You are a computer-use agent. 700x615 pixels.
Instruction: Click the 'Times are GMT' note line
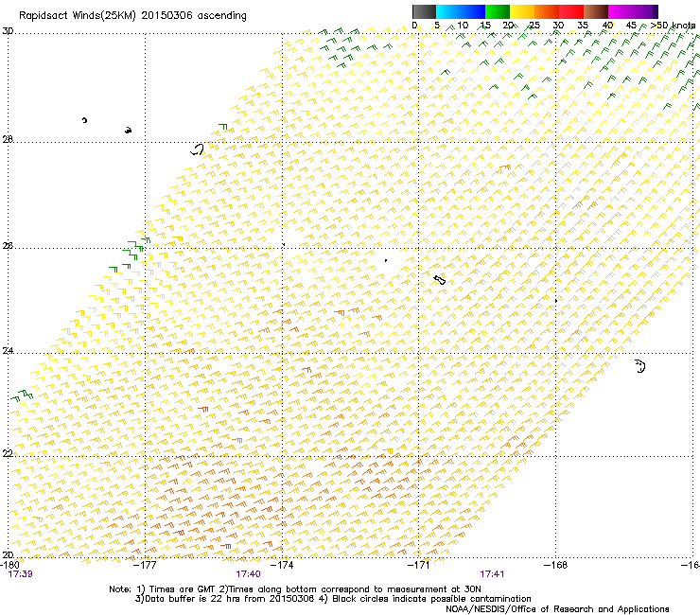[294, 589]
